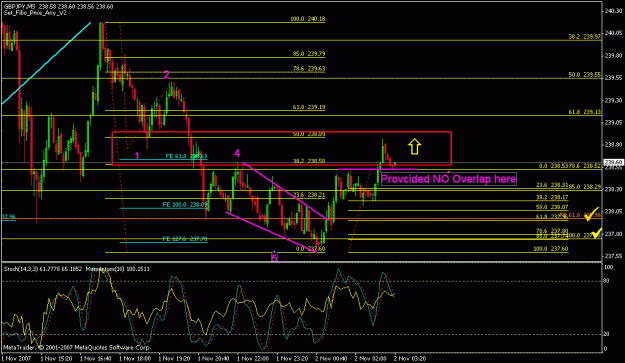
Task: Select the stochastic scale value 20
Action: click(607, 334)
